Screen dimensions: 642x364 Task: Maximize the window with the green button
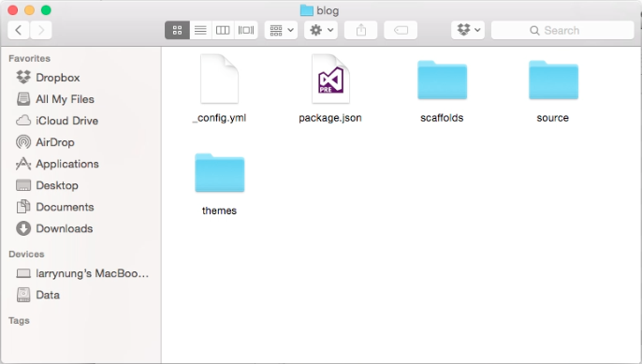pos(46,10)
